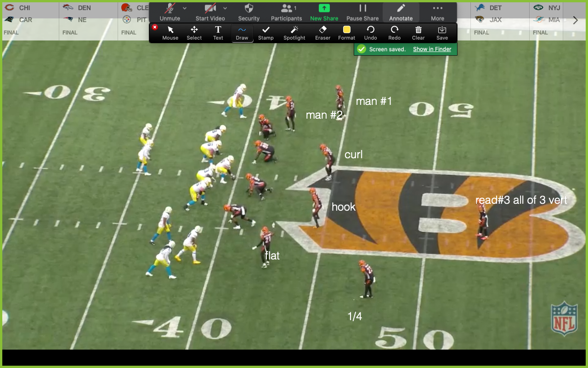
Task: Open the video options chevron
Action: (225, 8)
